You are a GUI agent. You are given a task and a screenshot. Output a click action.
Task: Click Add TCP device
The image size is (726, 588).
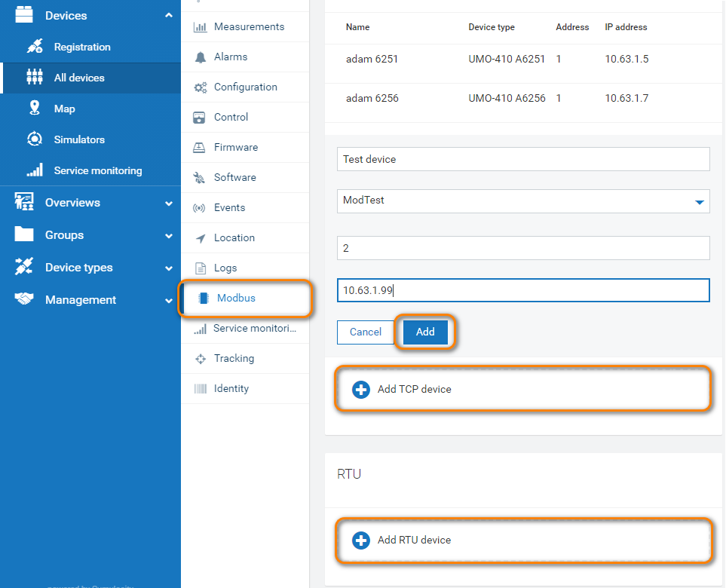522,389
